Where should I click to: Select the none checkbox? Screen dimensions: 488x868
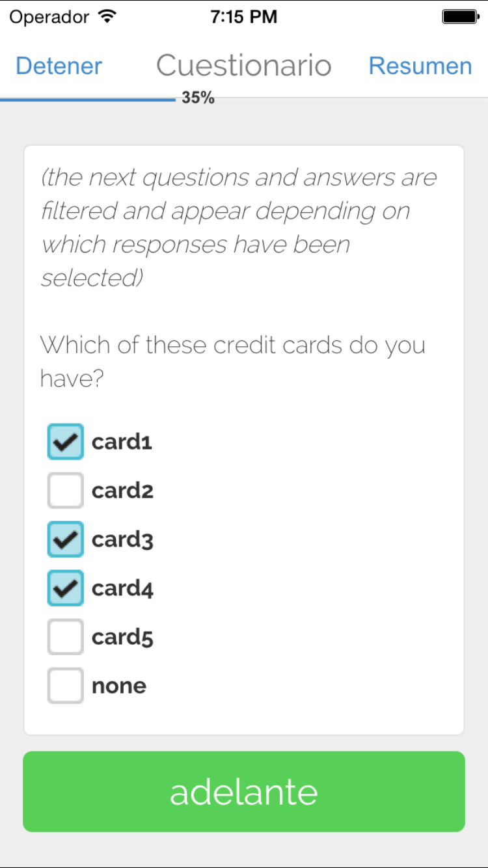click(x=65, y=686)
